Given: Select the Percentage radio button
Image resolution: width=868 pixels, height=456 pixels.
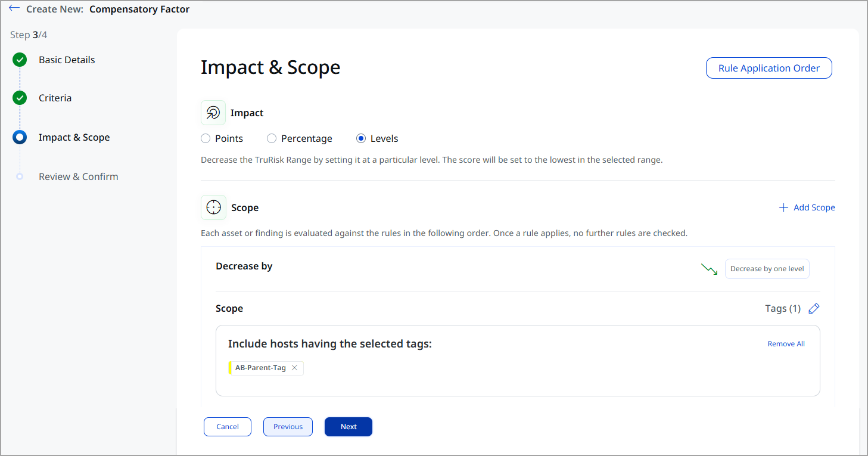Looking at the screenshot, I should (x=272, y=138).
